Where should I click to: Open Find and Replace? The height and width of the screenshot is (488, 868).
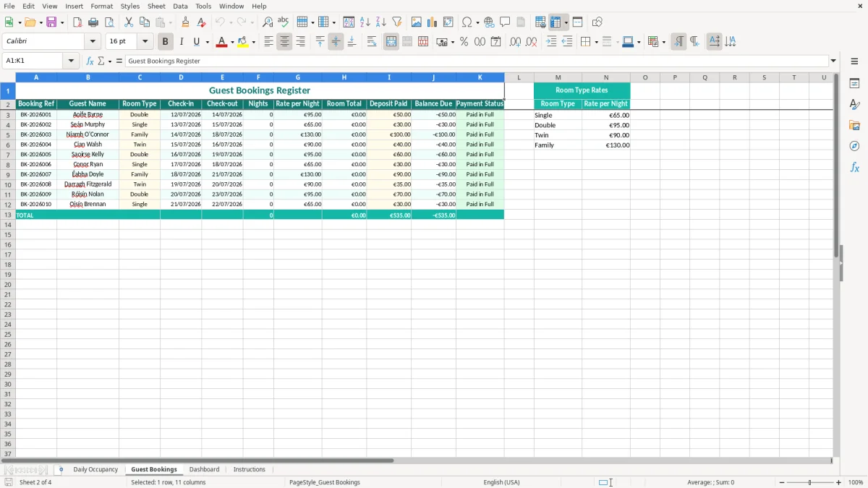point(268,22)
